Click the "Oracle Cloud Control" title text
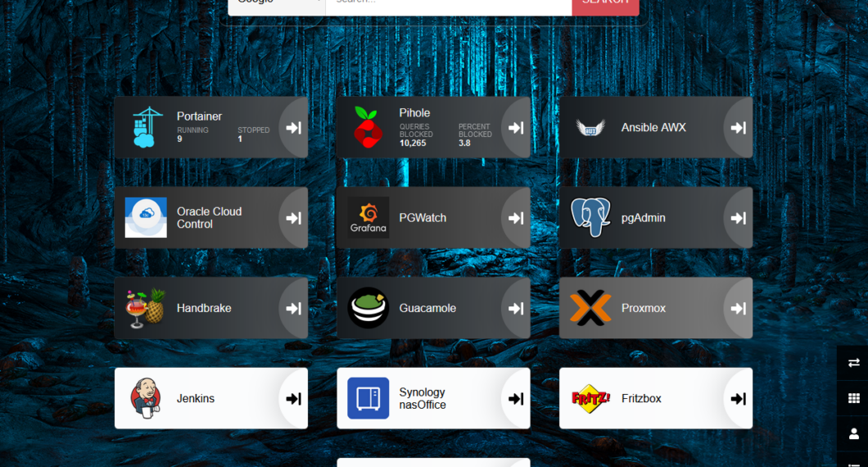868x467 pixels. tap(210, 218)
